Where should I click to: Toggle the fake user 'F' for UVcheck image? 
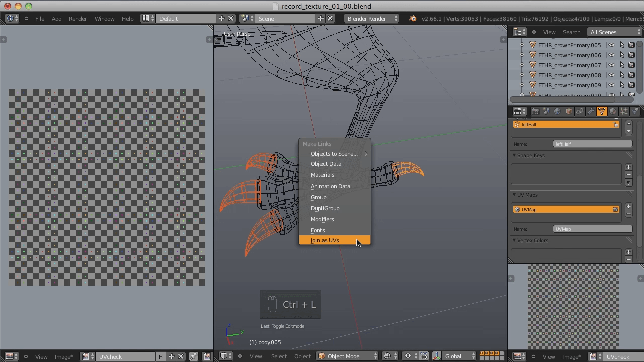[x=160, y=356]
